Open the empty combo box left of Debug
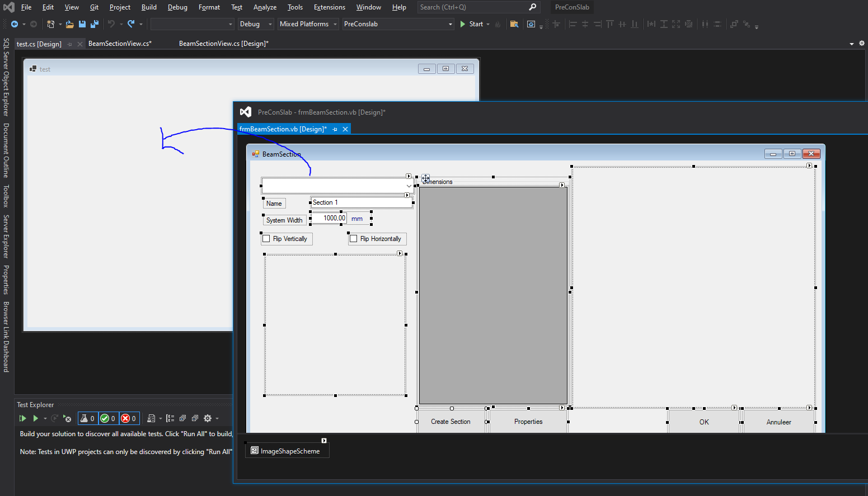 [193, 24]
